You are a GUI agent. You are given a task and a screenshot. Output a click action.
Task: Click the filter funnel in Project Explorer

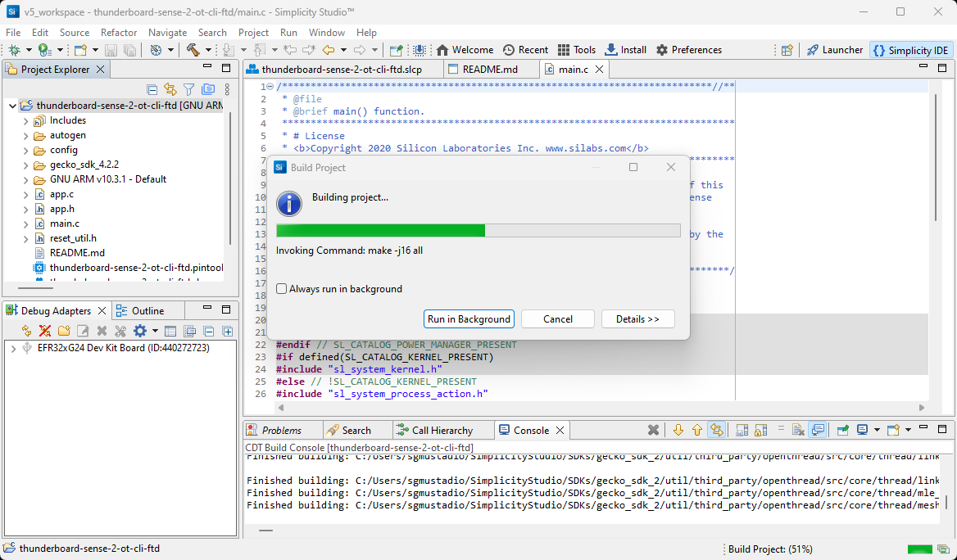click(188, 89)
